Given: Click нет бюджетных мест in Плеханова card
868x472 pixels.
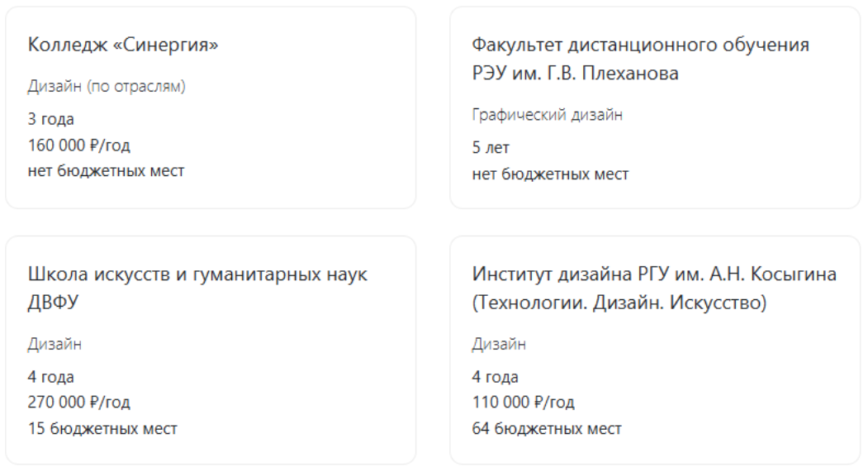Looking at the screenshot, I should pyautogui.click(x=550, y=174).
